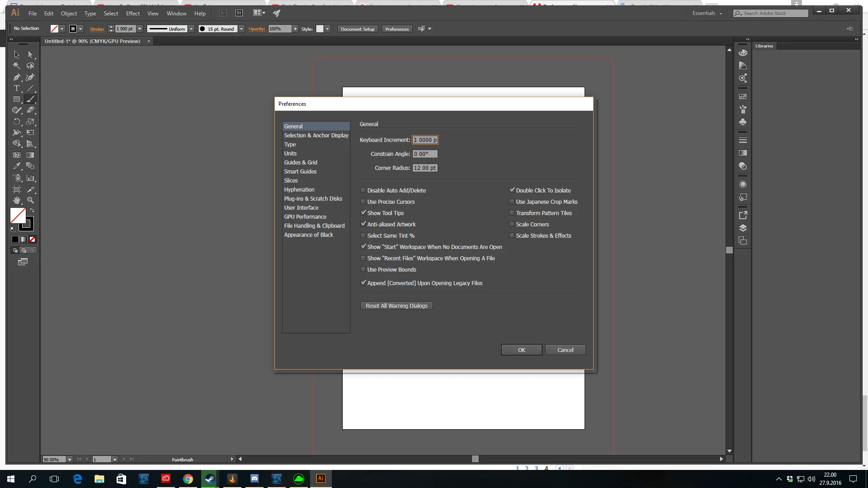
Task: Enable Use Precise Cursors checkbox
Action: click(x=363, y=202)
